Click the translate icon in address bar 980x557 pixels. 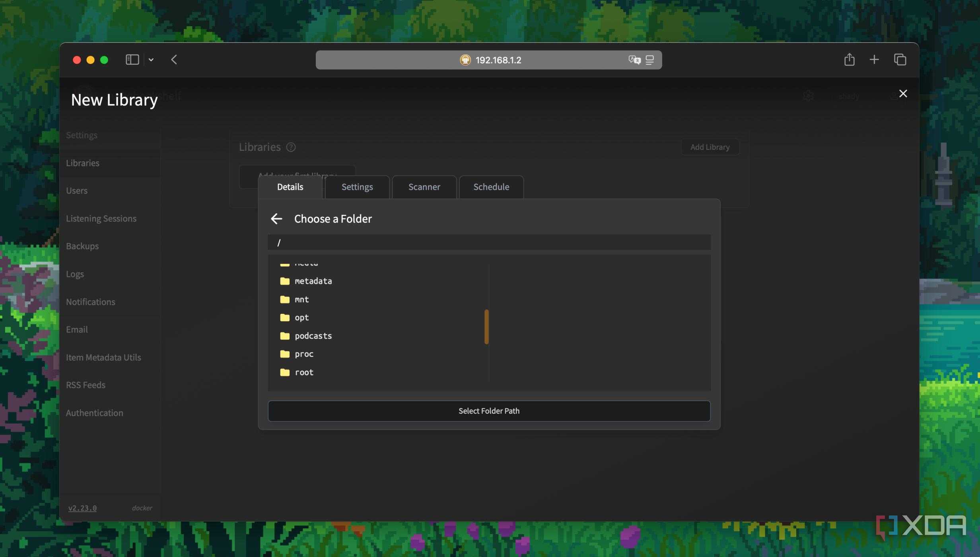[x=634, y=60]
